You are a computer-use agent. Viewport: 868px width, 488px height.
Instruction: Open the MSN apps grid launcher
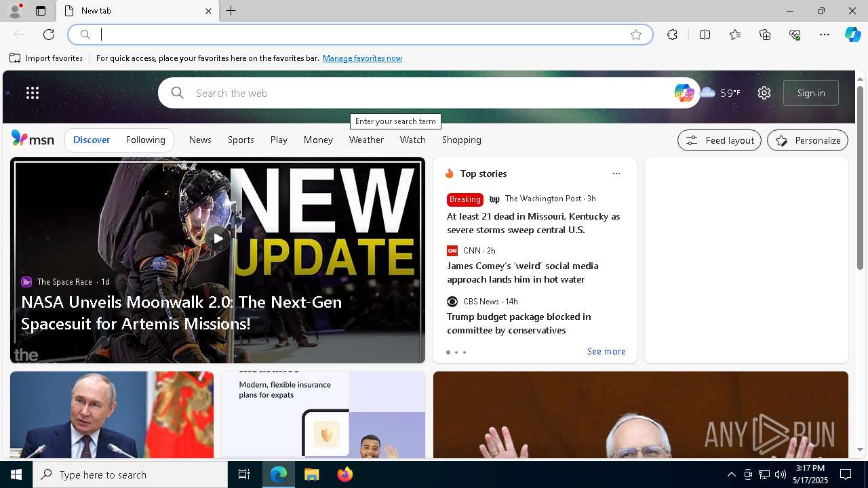33,93
